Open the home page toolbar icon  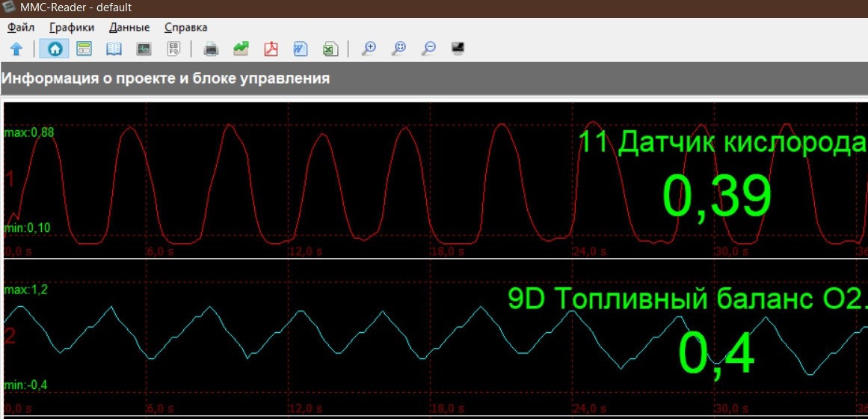[x=55, y=49]
